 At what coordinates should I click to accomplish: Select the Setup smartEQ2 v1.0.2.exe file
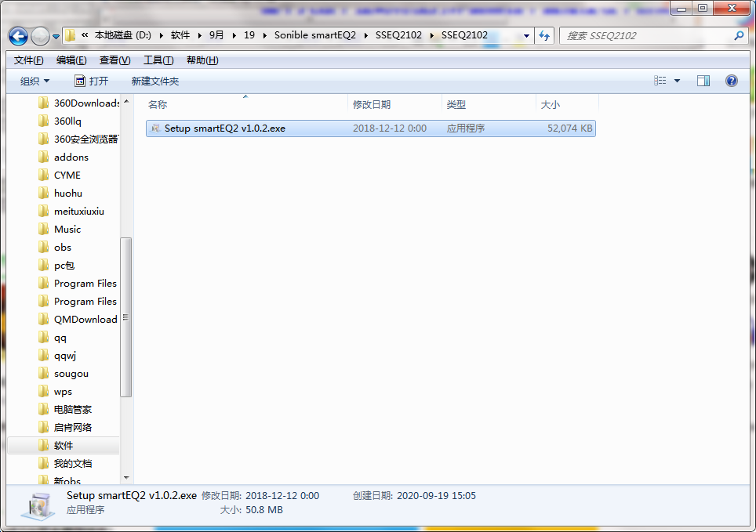(x=371, y=128)
